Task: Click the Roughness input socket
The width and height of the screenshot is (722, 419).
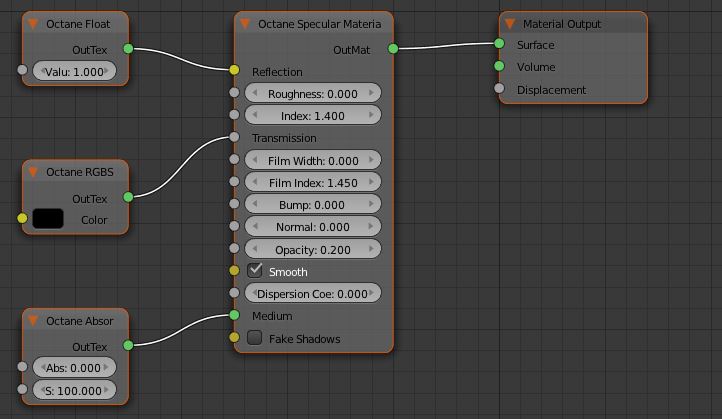Action: (x=234, y=93)
